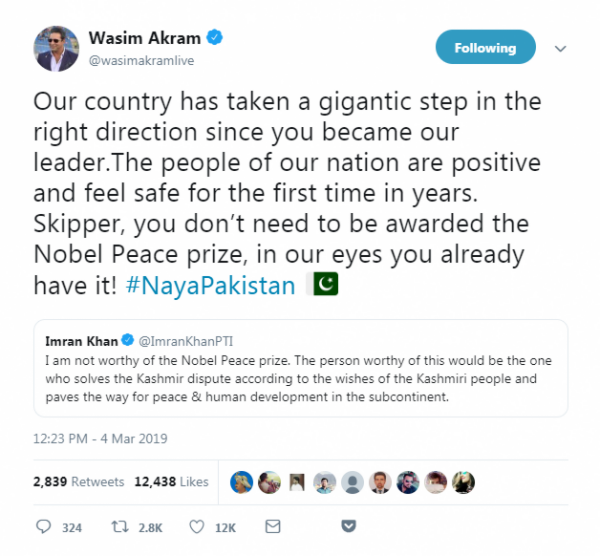Screen dimensions: 600x556
Task: Click the first liker avatar
Action: tap(241, 482)
